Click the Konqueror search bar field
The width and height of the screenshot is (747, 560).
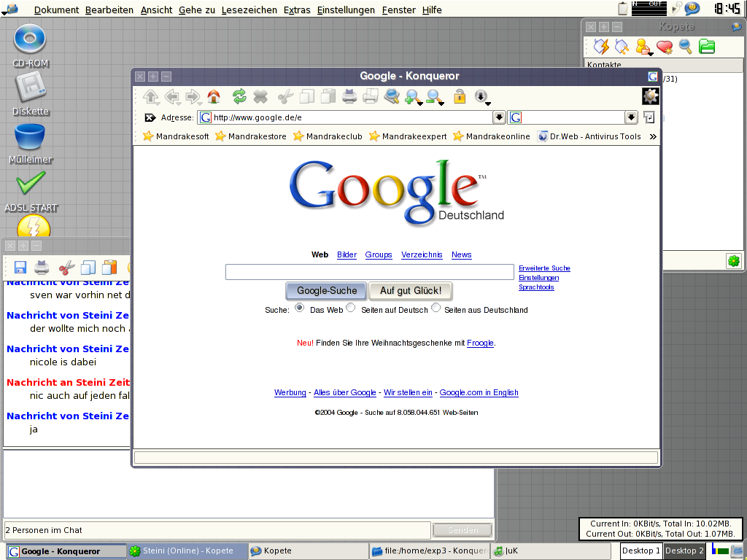pos(567,117)
